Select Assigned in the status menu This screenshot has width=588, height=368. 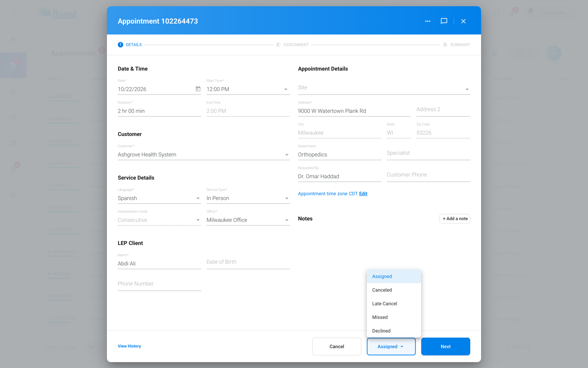click(394, 276)
